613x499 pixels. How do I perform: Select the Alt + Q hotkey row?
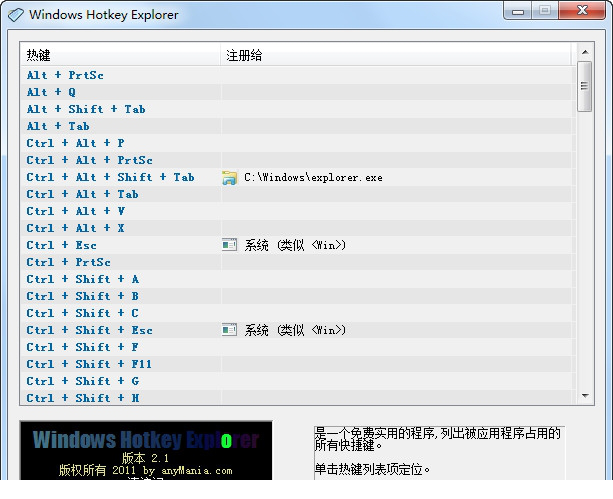[x=298, y=92]
